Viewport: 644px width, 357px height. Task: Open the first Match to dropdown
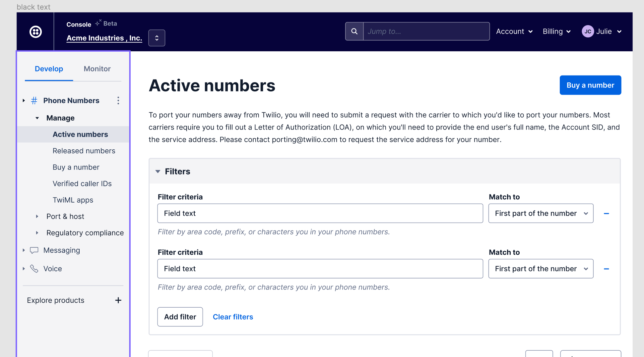(541, 214)
